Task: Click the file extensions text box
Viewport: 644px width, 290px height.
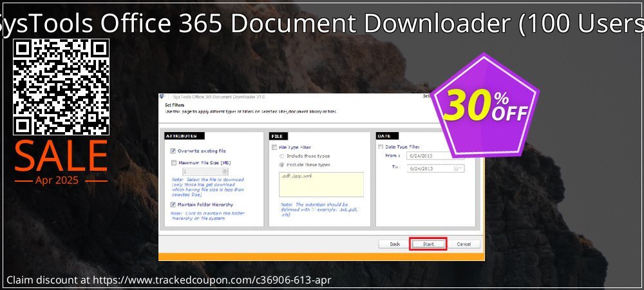Action: tap(321, 184)
